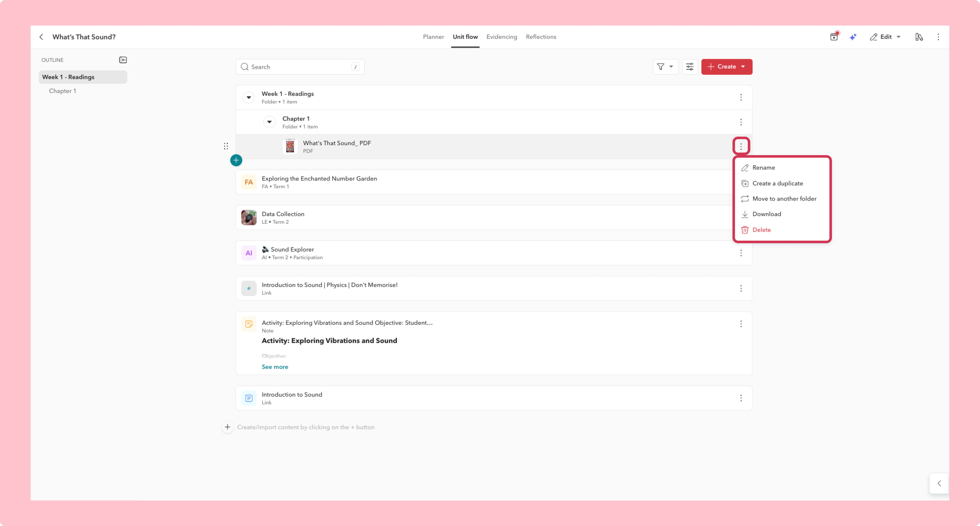Open options for Introduction to Sound Physics link
980x526 pixels.
[x=741, y=289]
